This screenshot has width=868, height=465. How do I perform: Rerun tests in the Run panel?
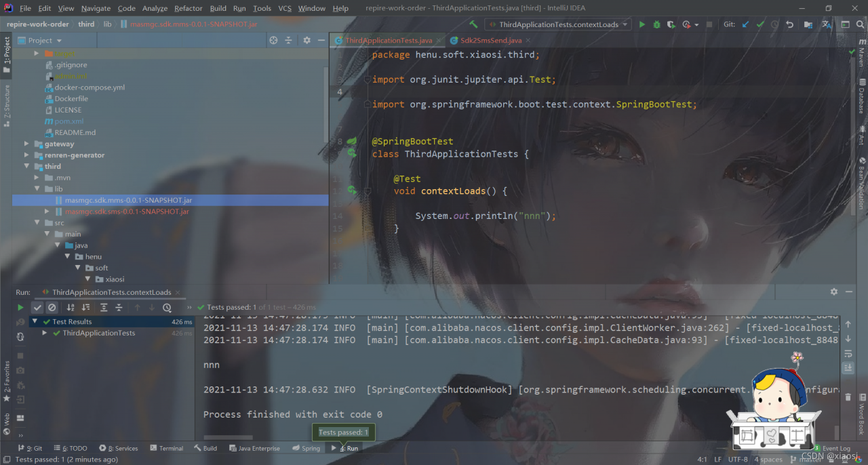coord(20,308)
